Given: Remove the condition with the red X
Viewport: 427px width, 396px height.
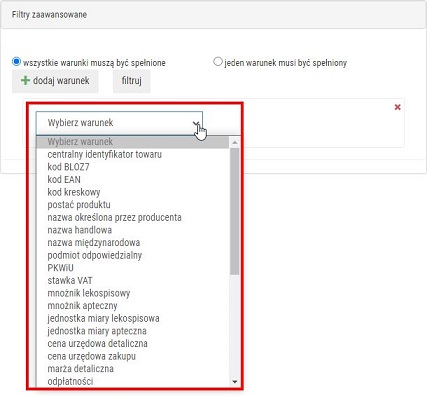Looking at the screenshot, I should (x=397, y=107).
